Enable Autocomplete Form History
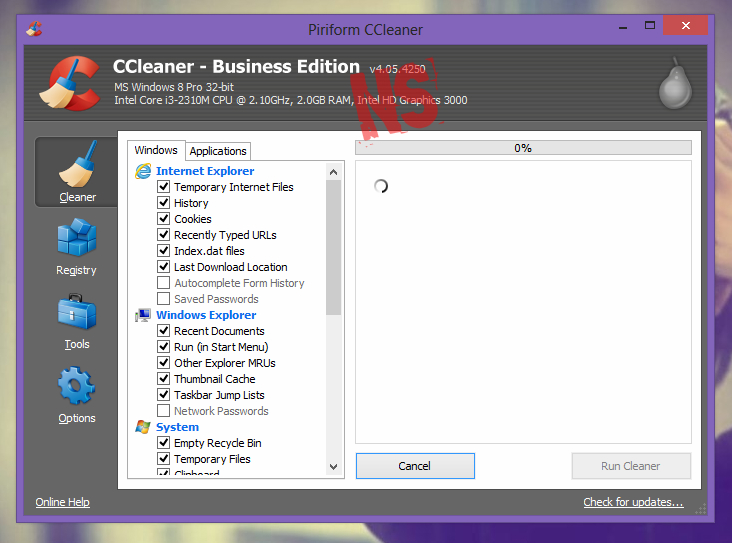Screen dimensions: 732x543 (163, 282)
